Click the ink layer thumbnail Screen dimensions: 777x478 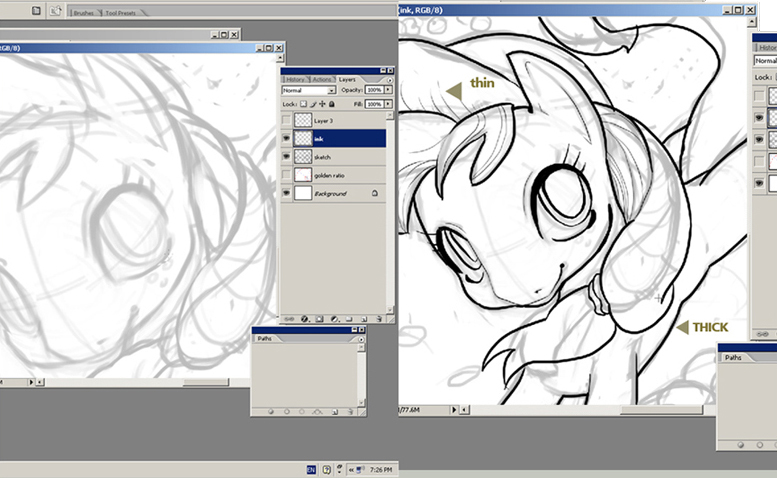click(303, 139)
